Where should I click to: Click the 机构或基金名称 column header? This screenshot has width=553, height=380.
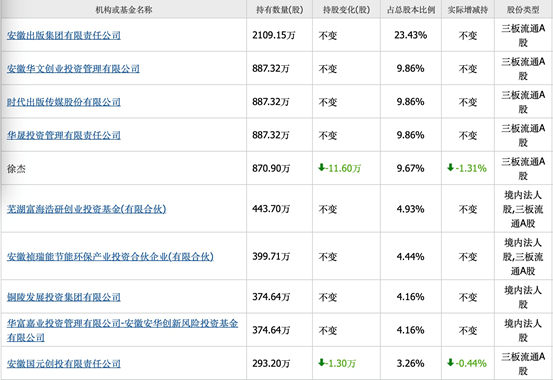coord(124,10)
